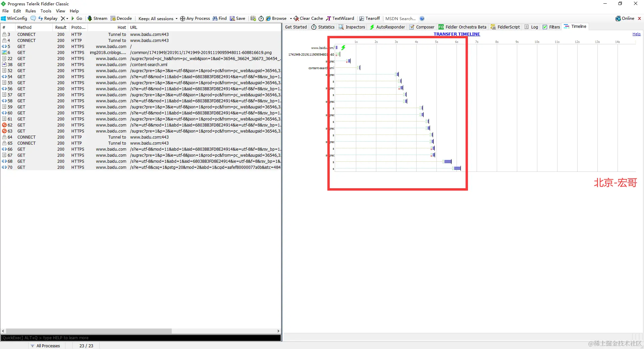Sort sessions by Method column header

click(x=34, y=28)
